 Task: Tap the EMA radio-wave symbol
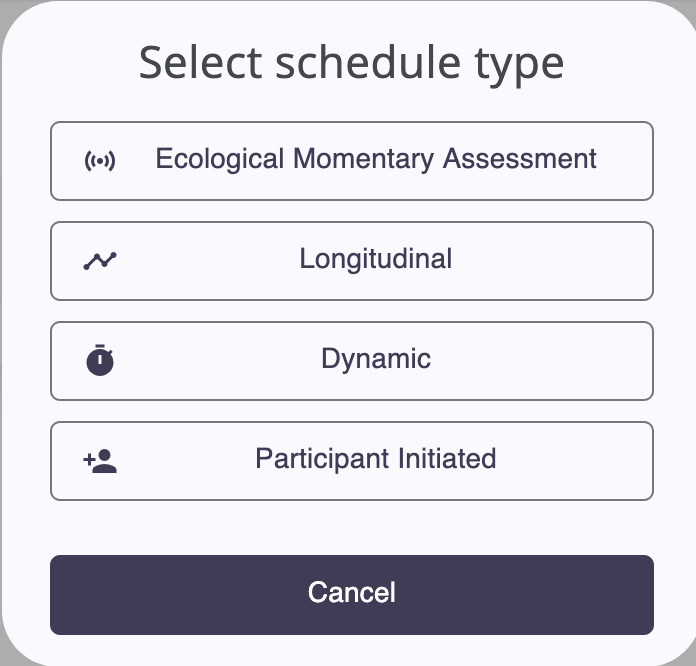click(x=100, y=161)
